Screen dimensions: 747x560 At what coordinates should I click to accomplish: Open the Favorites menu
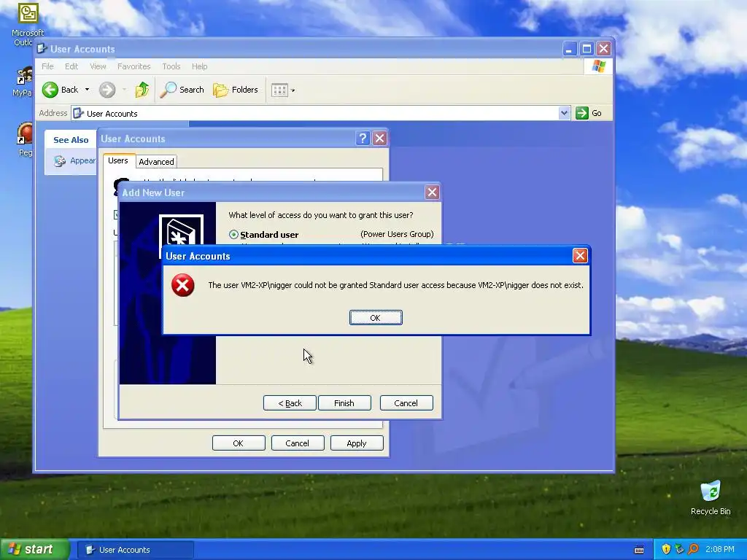(134, 66)
